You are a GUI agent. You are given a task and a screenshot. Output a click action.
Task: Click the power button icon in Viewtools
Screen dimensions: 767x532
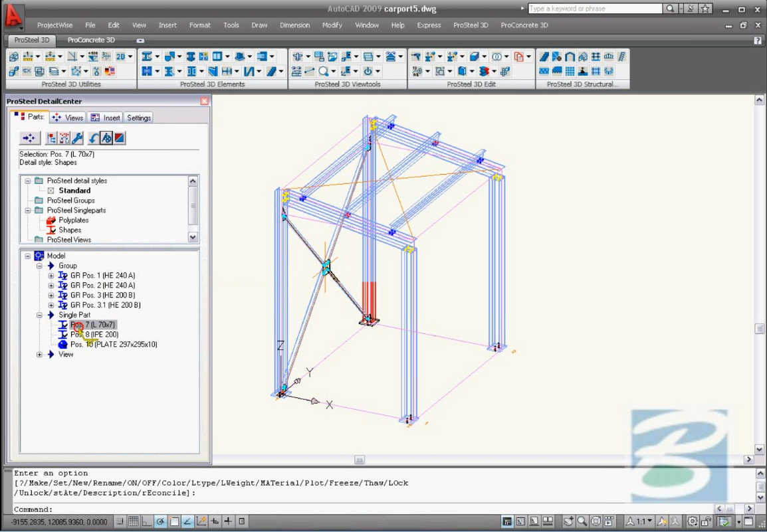point(368,71)
